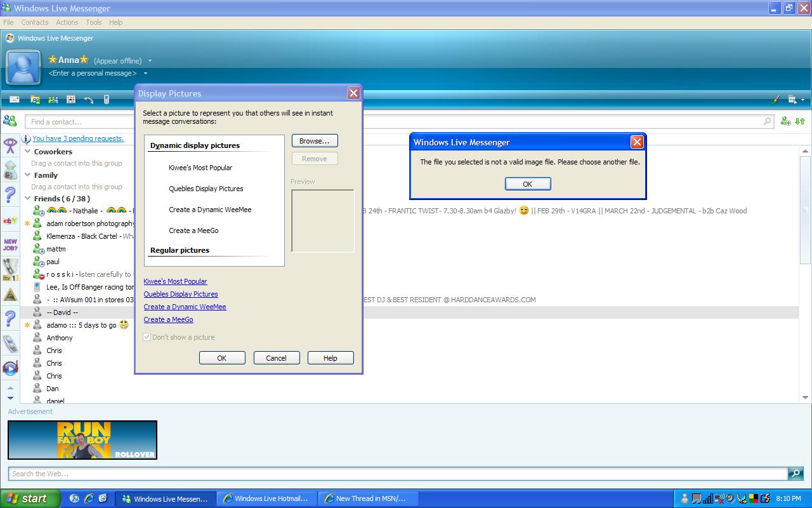Open the eBay tab in sidebar
This screenshot has width=812, height=508.
(x=10, y=220)
